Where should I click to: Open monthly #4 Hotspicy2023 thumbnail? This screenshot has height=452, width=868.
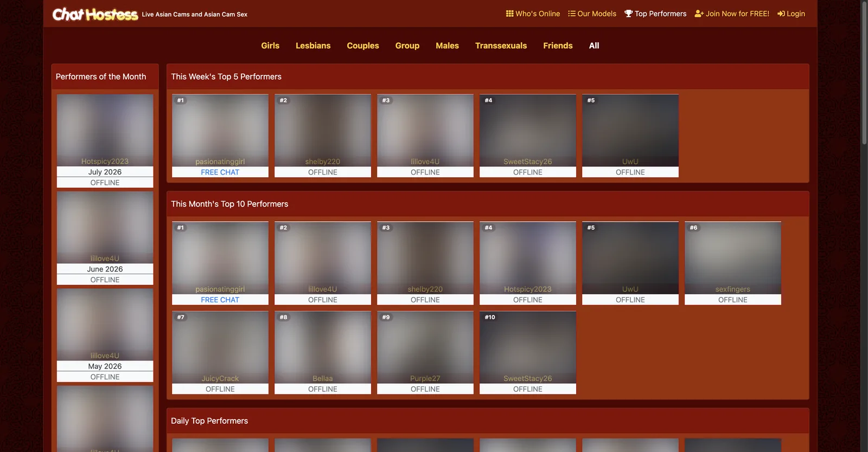click(528, 258)
